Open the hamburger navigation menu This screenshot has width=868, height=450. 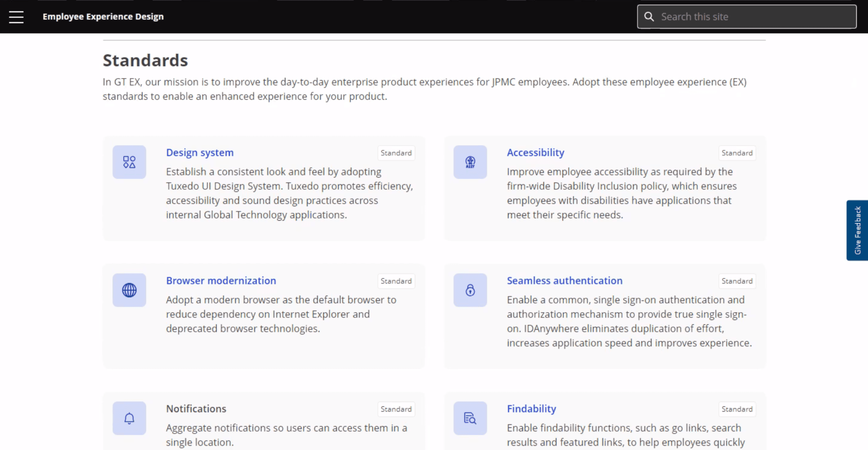pos(16,17)
